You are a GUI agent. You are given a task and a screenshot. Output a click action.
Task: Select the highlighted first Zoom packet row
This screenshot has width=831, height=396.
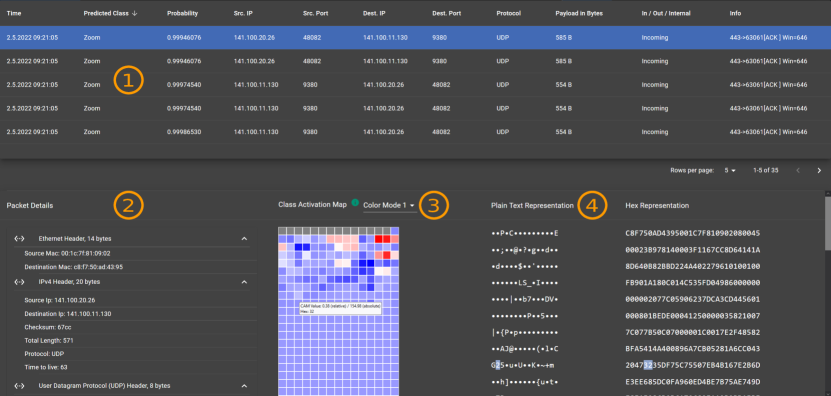(416, 38)
